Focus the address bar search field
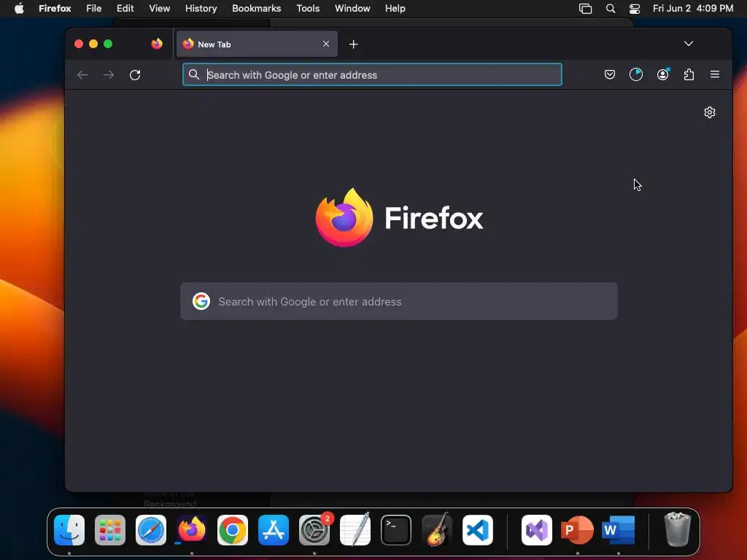 [x=372, y=75]
